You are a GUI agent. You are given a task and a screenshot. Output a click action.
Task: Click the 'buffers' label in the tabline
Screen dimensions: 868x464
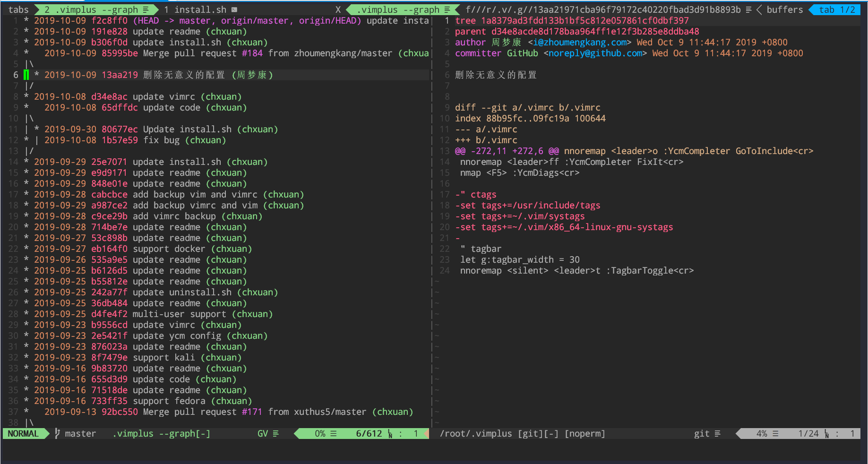[x=784, y=10]
